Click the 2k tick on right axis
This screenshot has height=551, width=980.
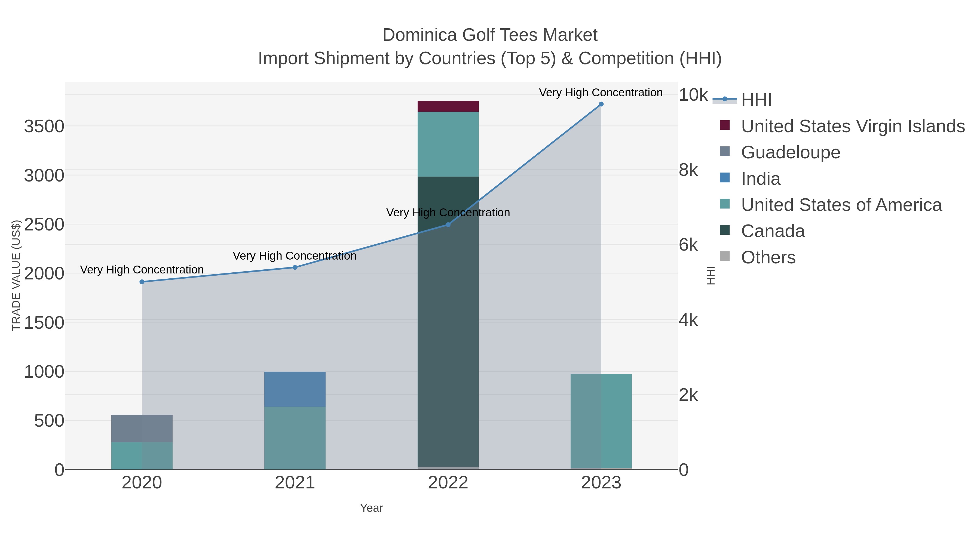pyautogui.click(x=689, y=395)
